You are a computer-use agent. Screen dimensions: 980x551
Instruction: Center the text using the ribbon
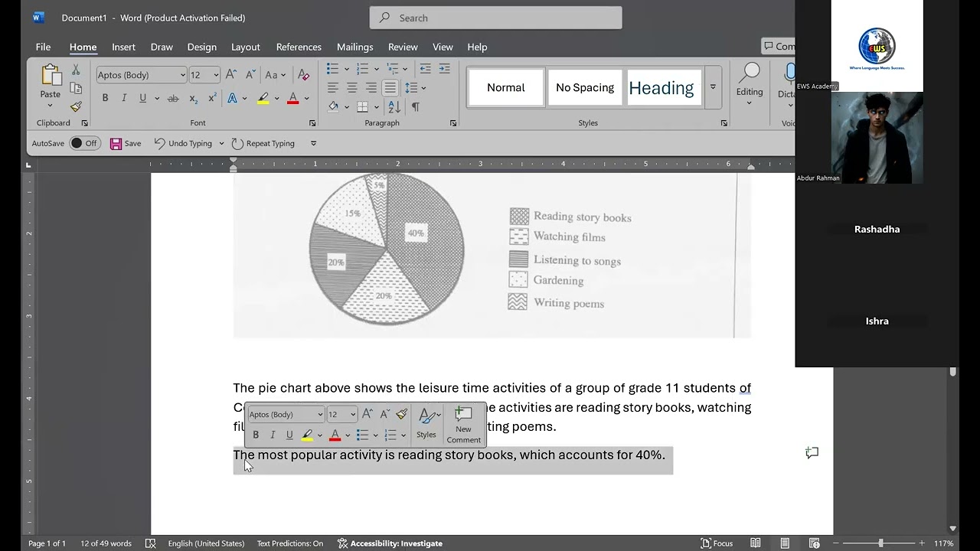coord(352,88)
